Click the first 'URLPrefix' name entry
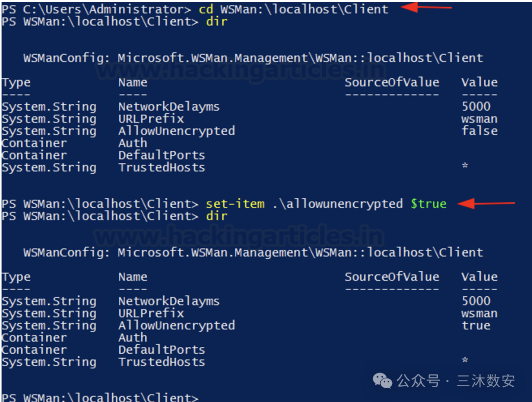The width and height of the screenshot is (532, 402). (x=151, y=119)
